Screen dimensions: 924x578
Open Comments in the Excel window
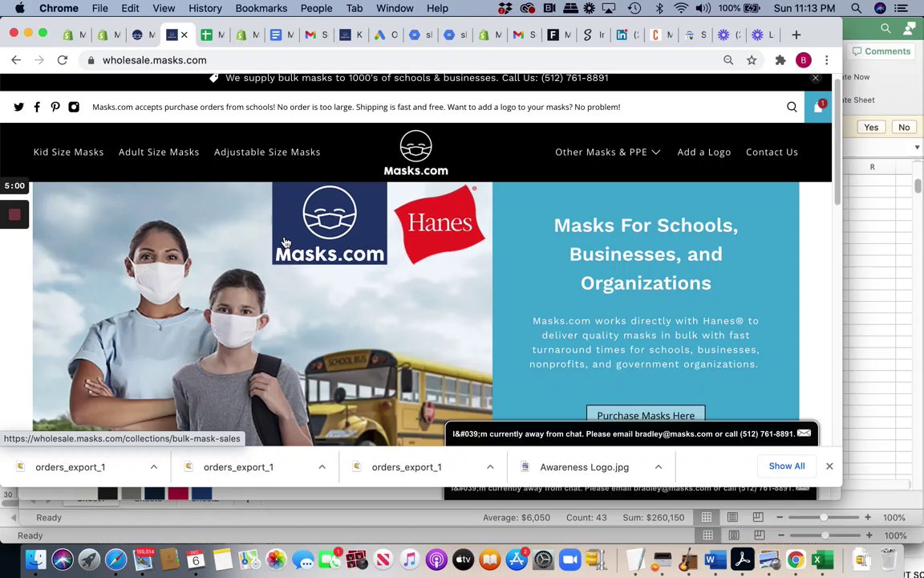881,51
